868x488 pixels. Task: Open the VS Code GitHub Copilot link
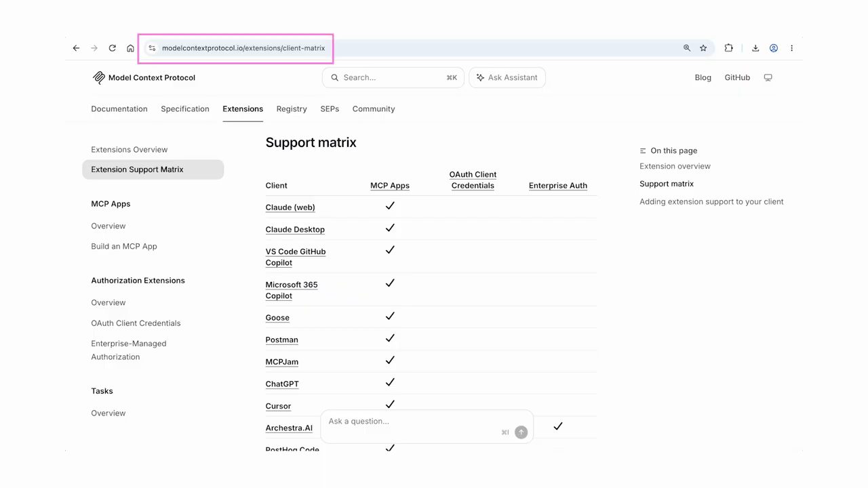click(296, 257)
